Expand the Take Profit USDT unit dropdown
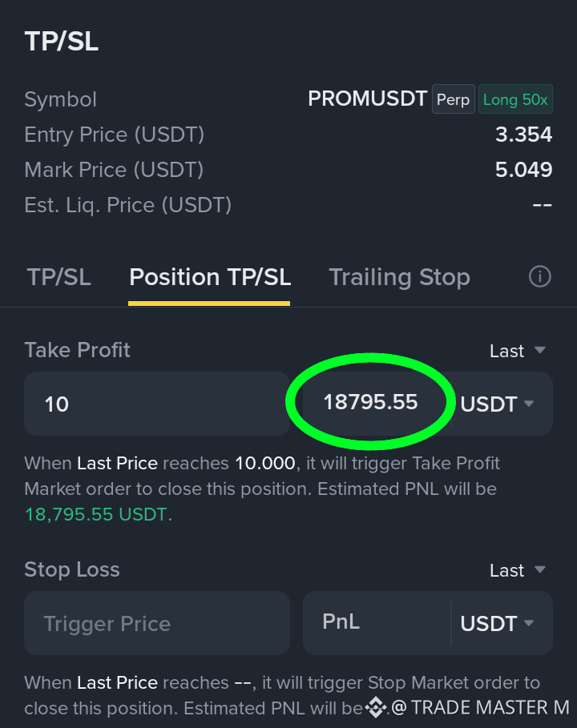 (497, 404)
